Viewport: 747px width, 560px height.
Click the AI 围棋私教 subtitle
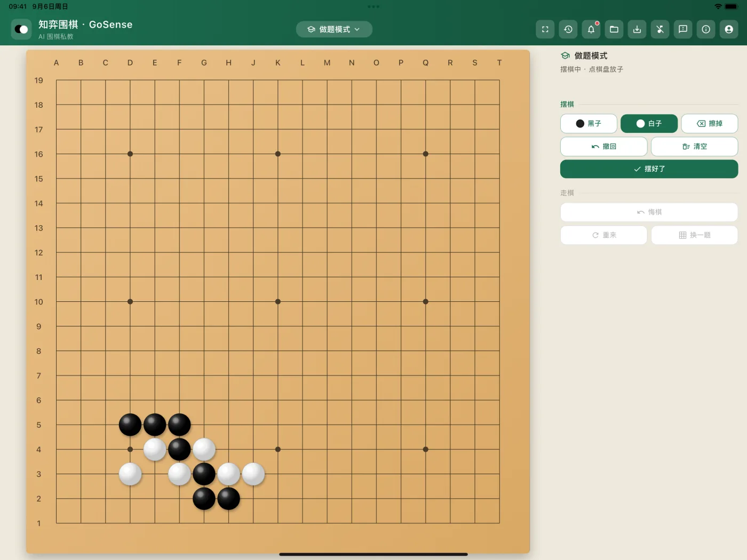click(56, 37)
